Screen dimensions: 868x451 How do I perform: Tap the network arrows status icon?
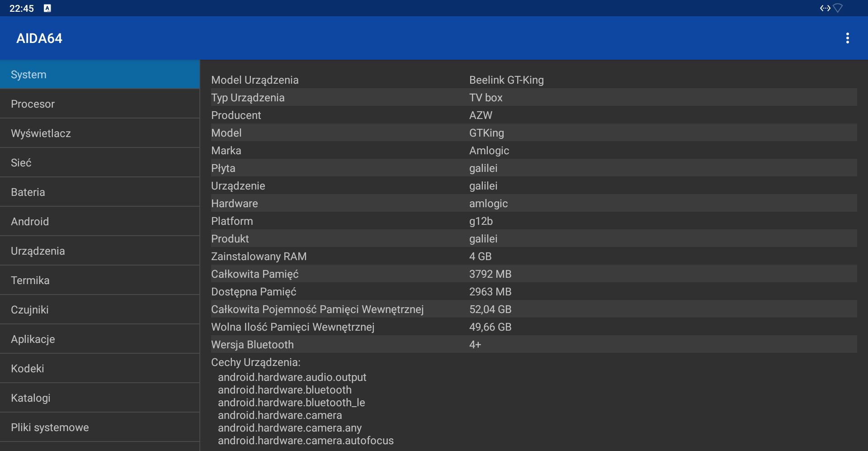coord(825,8)
